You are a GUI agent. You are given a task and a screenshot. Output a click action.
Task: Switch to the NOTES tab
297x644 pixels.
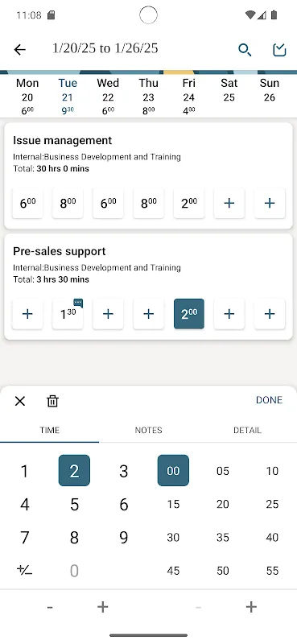pyautogui.click(x=148, y=430)
